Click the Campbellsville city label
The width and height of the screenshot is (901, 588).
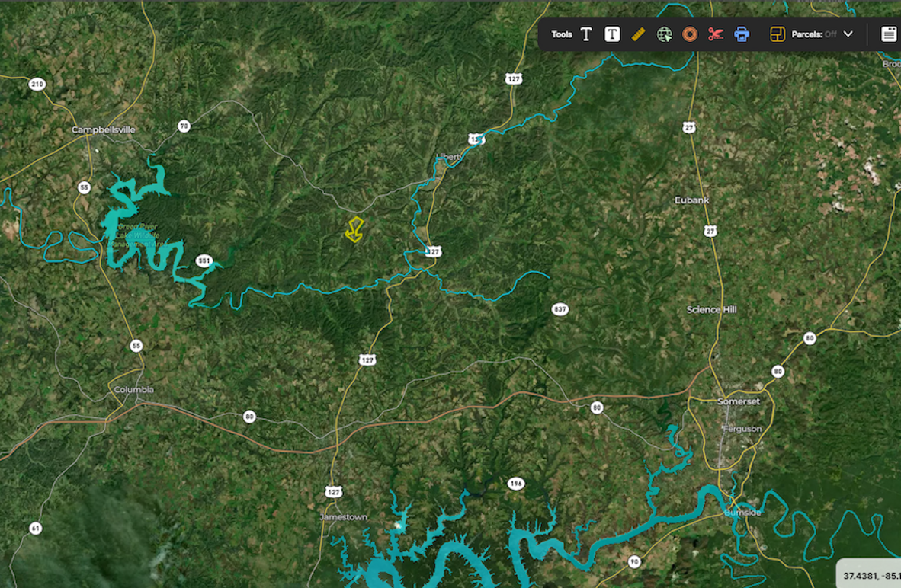coord(104,129)
